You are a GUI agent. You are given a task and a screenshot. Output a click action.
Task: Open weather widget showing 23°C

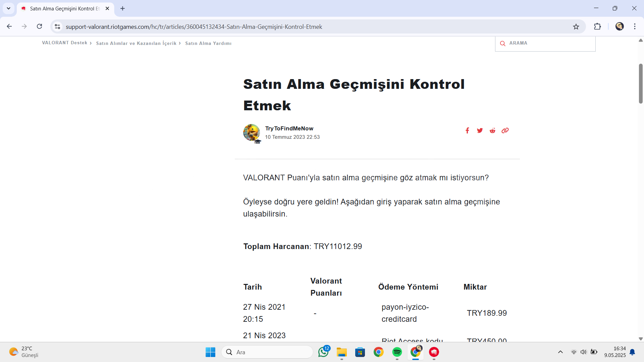tap(23, 352)
